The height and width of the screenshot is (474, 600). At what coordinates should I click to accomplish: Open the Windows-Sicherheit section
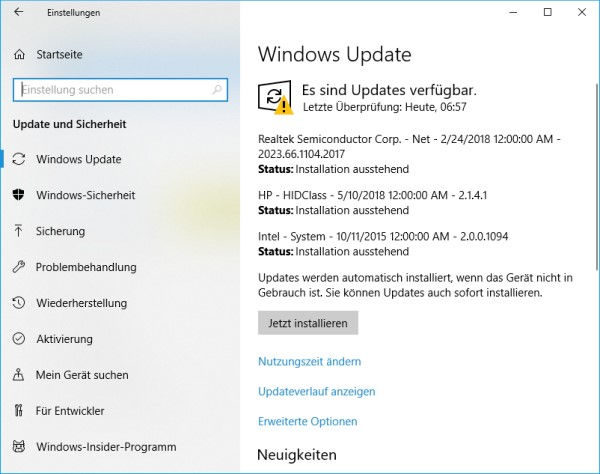[86, 195]
